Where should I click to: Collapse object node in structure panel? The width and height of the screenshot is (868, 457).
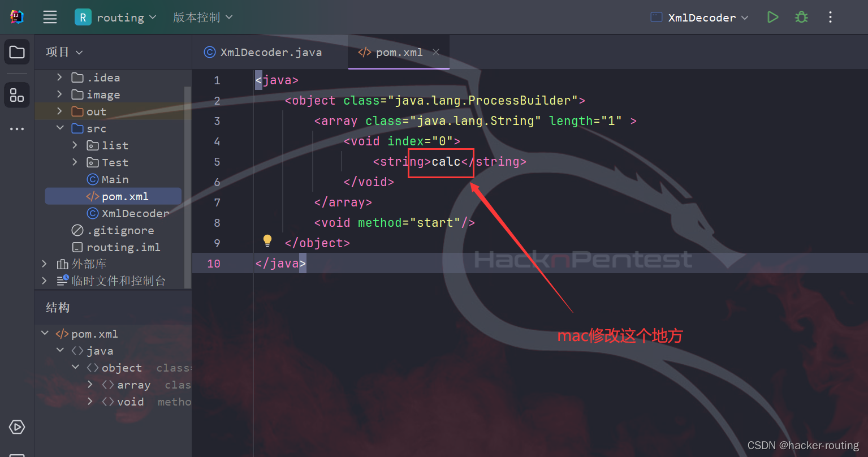75,368
